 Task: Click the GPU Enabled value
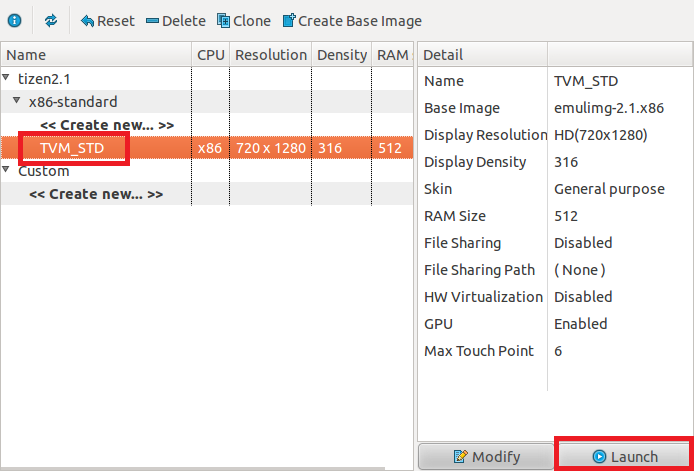[x=580, y=324]
